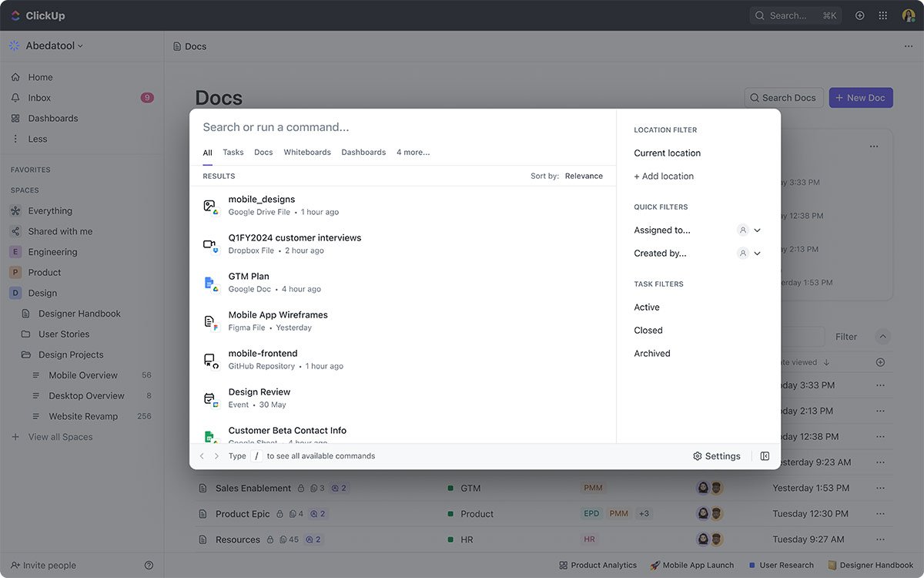Viewport: 924px width, 578px height.
Task: Open Mobile App Launch from the bottom bar
Action: 691,564
